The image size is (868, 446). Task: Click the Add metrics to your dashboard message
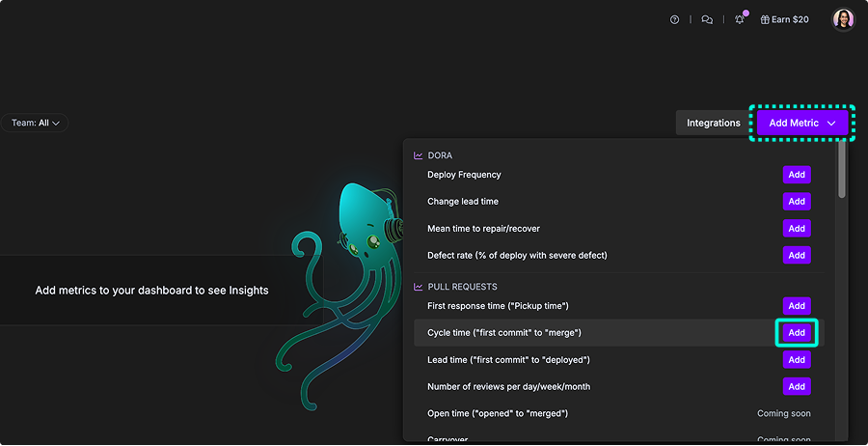[x=151, y=291]
